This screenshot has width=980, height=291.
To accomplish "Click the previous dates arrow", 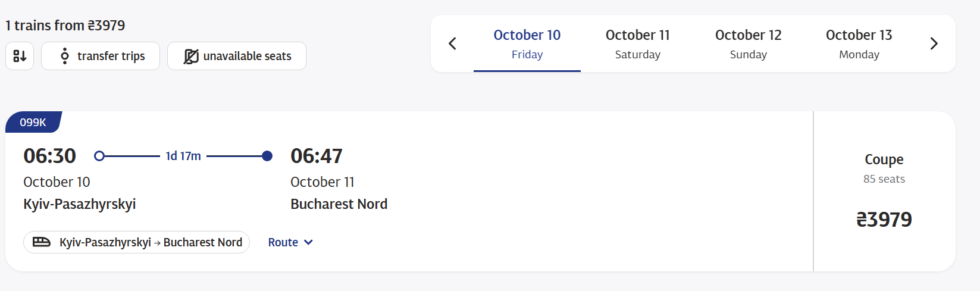I will pos(452,43).
